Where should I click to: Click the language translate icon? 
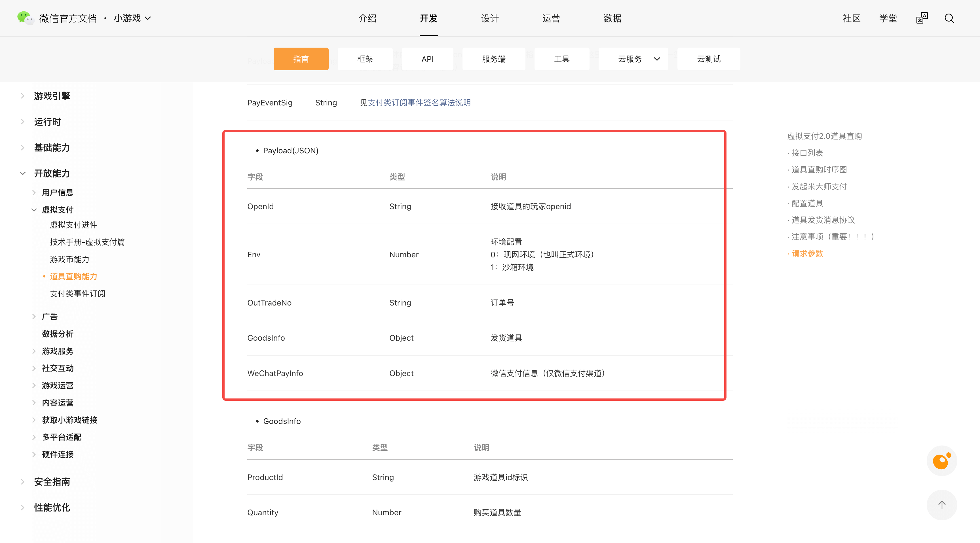[x=922, y=18]
